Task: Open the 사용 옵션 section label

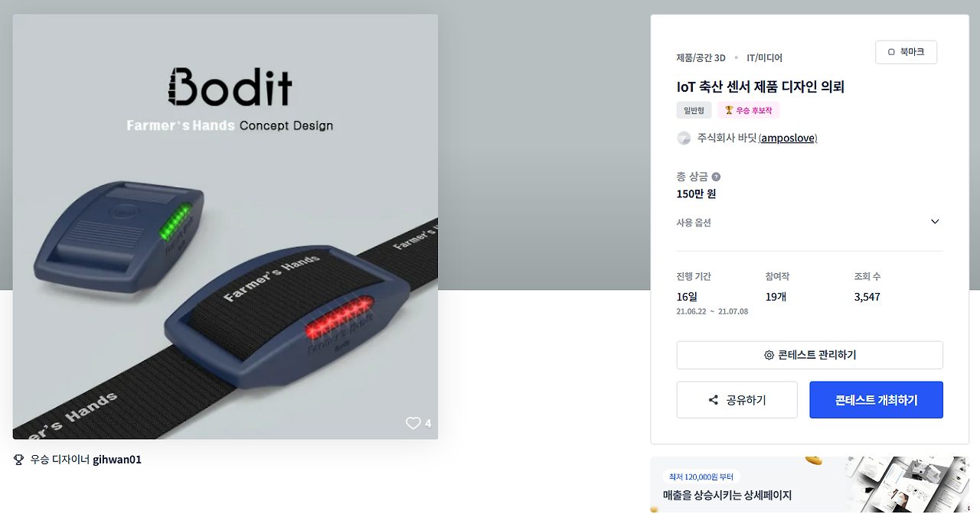Action: coord(694,223)
